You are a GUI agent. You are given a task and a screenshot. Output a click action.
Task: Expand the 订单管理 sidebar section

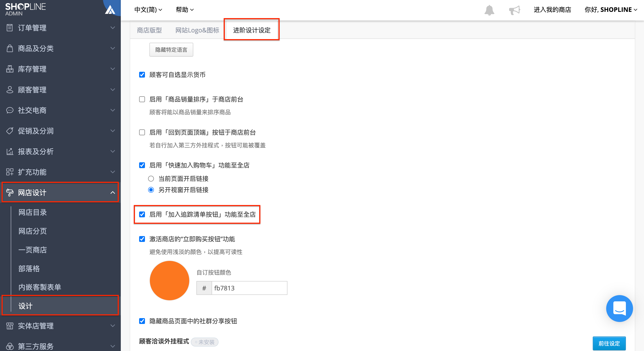[60, 28]
